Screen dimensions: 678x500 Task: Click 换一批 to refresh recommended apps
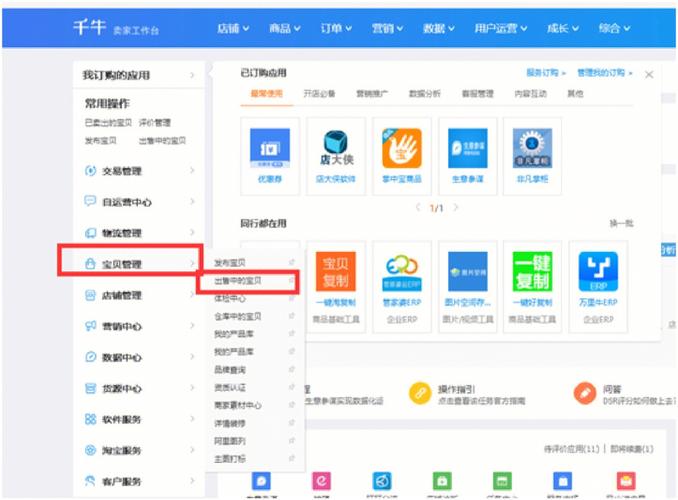click(621, 223)
